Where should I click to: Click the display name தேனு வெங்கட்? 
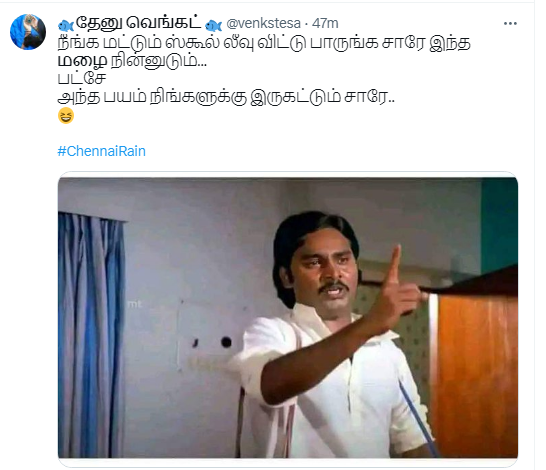click(x=139, y=23)
